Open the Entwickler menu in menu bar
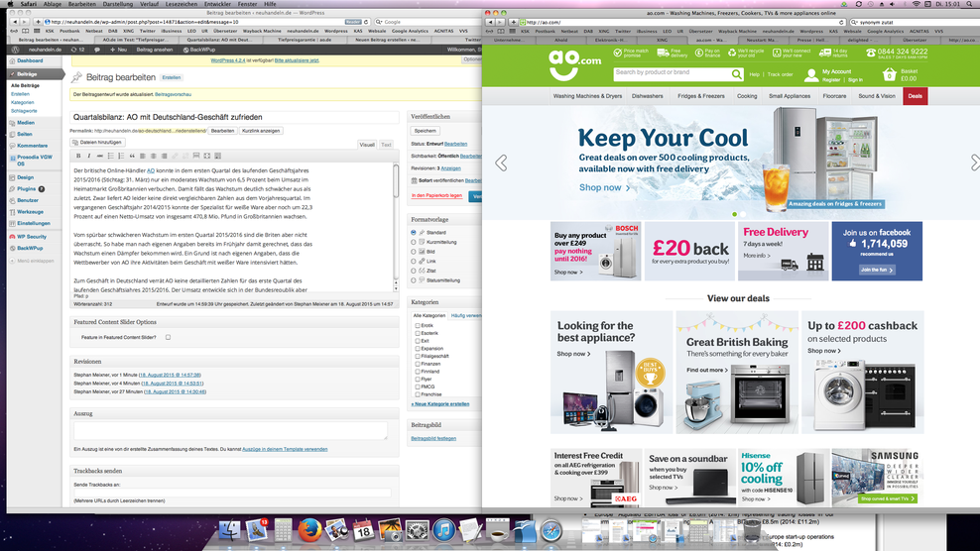The height and width of the screenshot is (551, 980). (x=217, y=4)
